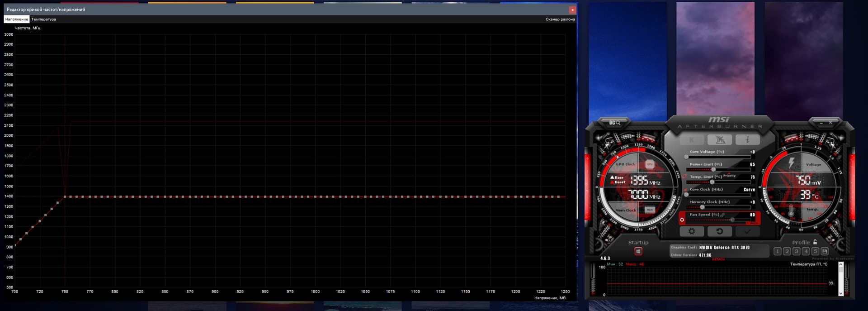Minimize the Afterburner window
This screenshot has height=311, width=868.
821,123
